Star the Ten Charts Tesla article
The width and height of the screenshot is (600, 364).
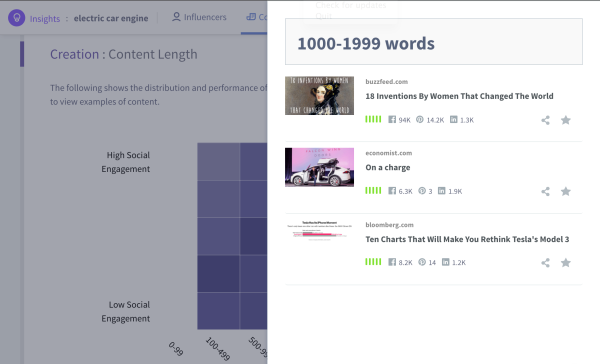click(x=566, y=263)
